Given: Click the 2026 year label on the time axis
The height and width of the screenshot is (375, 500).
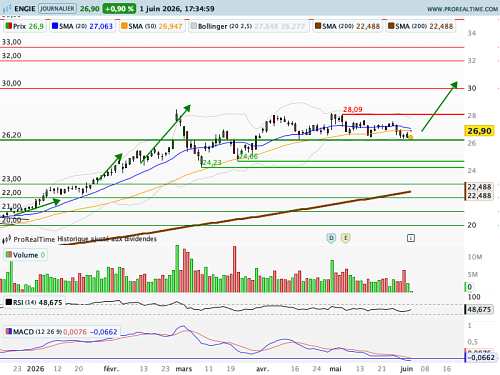Looking at the screenshot, I should coord(36,369).
